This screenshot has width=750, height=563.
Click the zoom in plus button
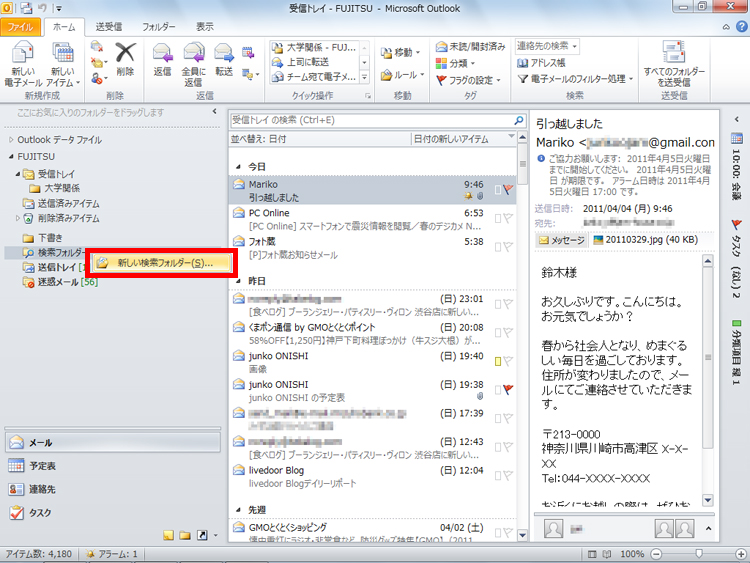coord(741,554)
